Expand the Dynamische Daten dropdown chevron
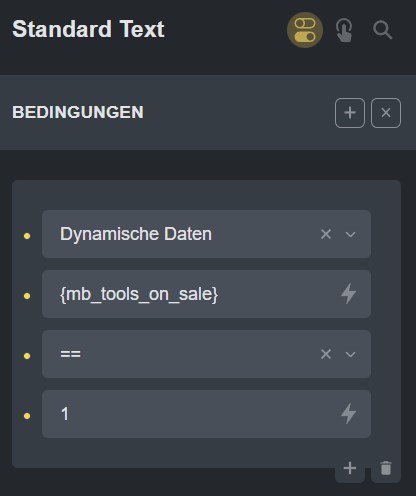 (x=350, y=234)
